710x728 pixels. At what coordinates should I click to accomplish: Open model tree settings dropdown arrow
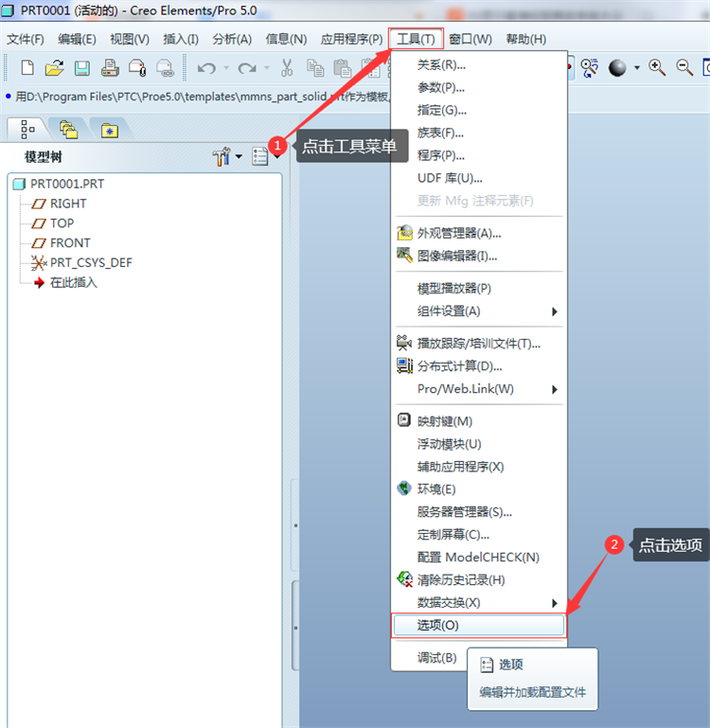[239, 156]
